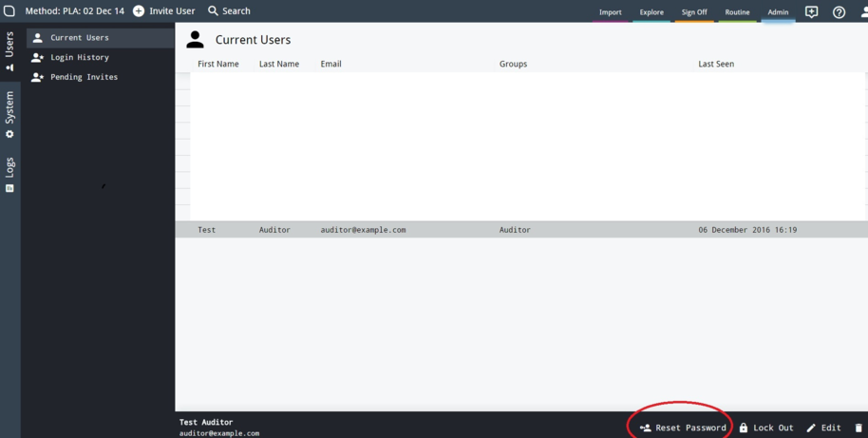Click the Users tab people icon
The height and width of the screenshot is (438, 868).
click(9, 67)
